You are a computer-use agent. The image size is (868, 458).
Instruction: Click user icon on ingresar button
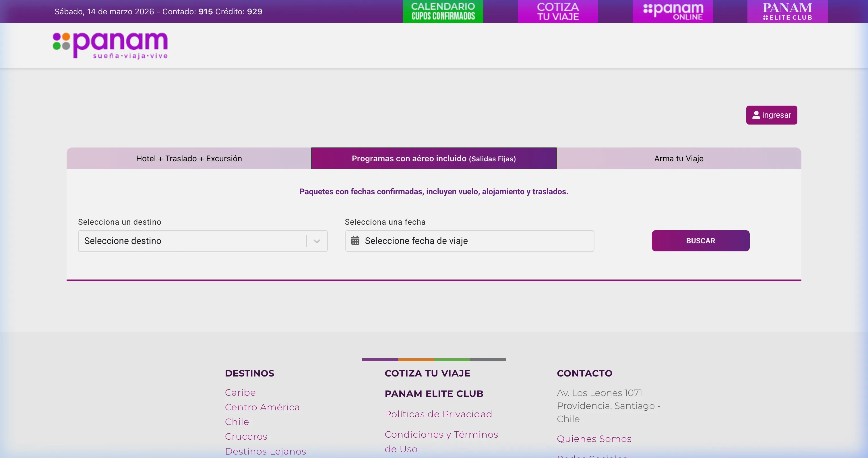[x=756, y=115]
